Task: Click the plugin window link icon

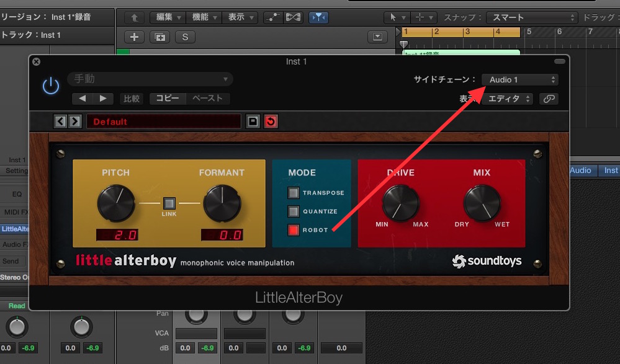Action: pos(549,99)
